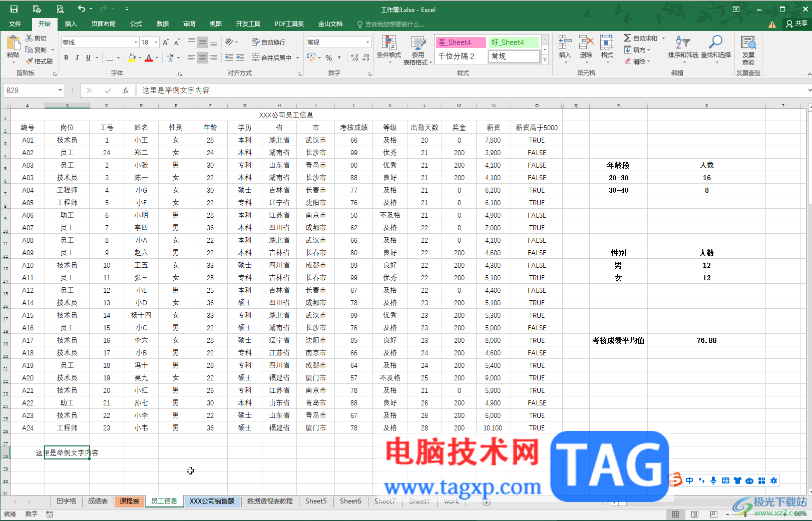Open the font size dropdown showing 18

point(156,43)
